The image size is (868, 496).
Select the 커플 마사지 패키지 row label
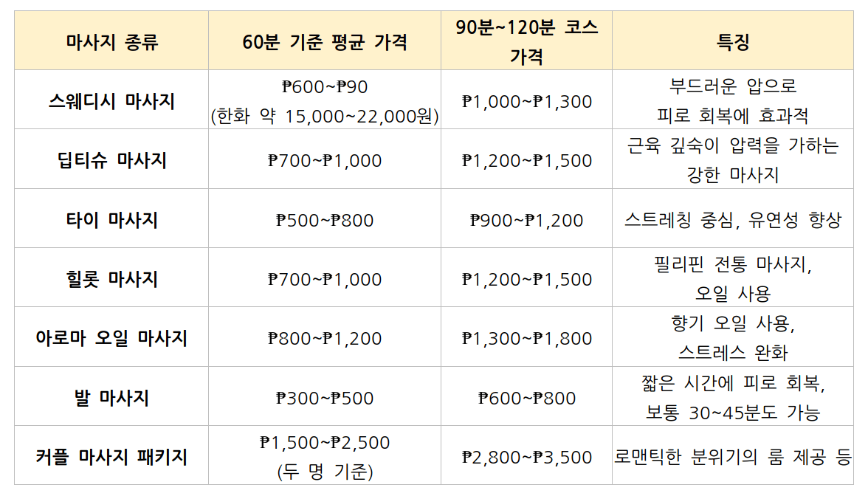click(x=111, y=457)
